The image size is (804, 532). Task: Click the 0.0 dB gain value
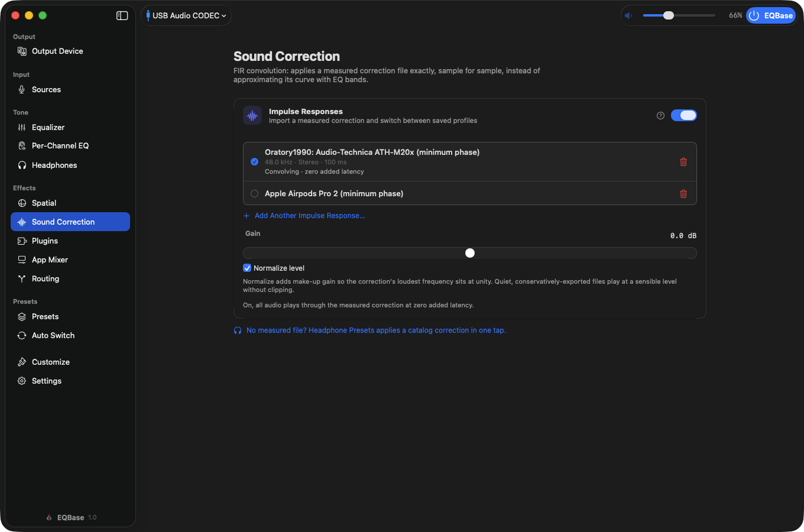[683, 236]
